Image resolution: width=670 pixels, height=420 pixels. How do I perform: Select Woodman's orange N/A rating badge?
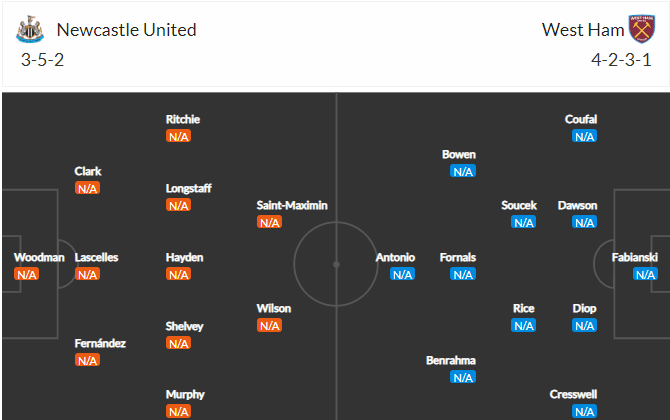tap(26, 274)
